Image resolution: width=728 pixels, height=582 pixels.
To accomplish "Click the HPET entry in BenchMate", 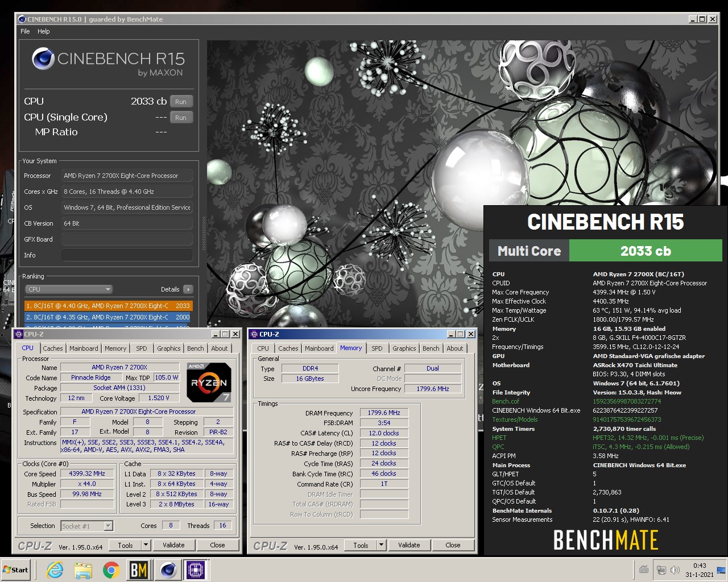I will click(x=499, y=438).
